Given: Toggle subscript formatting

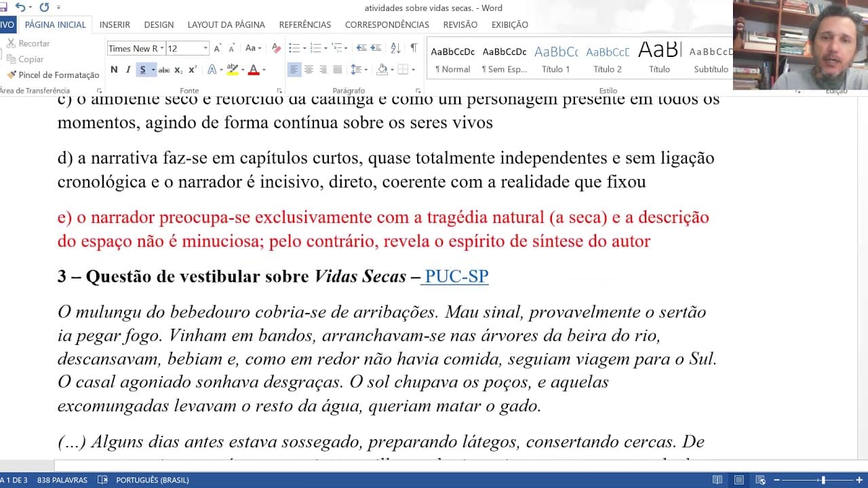Looking at the screenshot, I should 178,70.
